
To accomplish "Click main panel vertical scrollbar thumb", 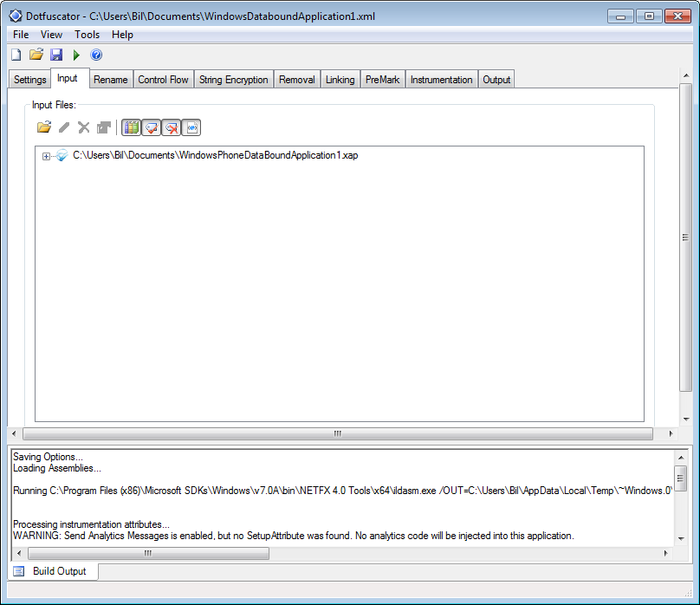I will 685,237.
